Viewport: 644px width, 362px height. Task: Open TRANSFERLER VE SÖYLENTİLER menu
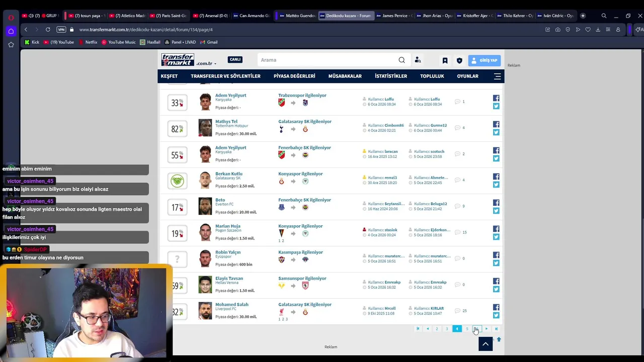225,76
